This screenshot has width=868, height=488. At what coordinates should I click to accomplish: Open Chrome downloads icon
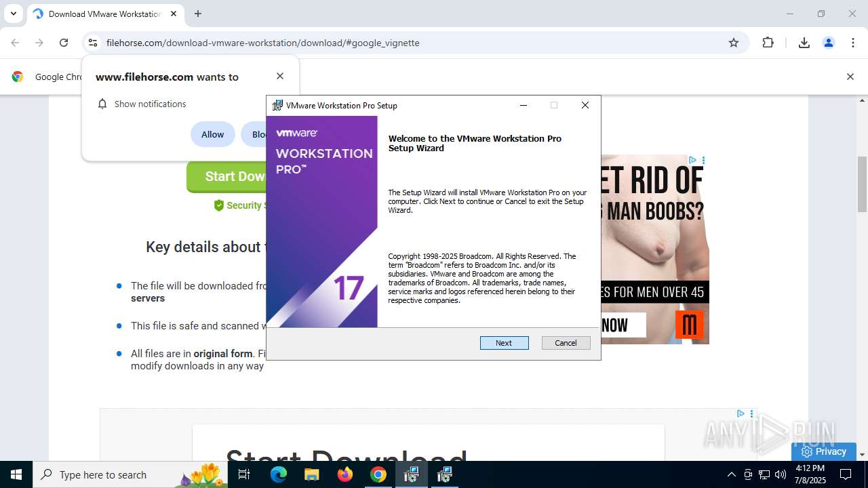pos(804,43)
